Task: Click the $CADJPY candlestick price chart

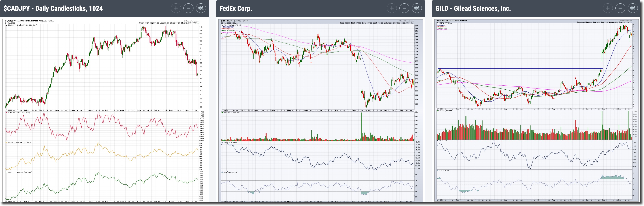Action: 100,66
